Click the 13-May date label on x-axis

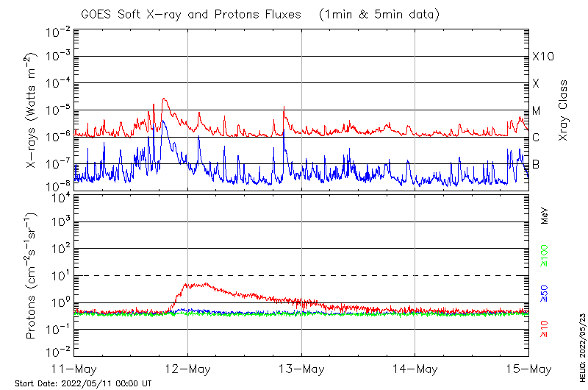(x=301, y=368)
